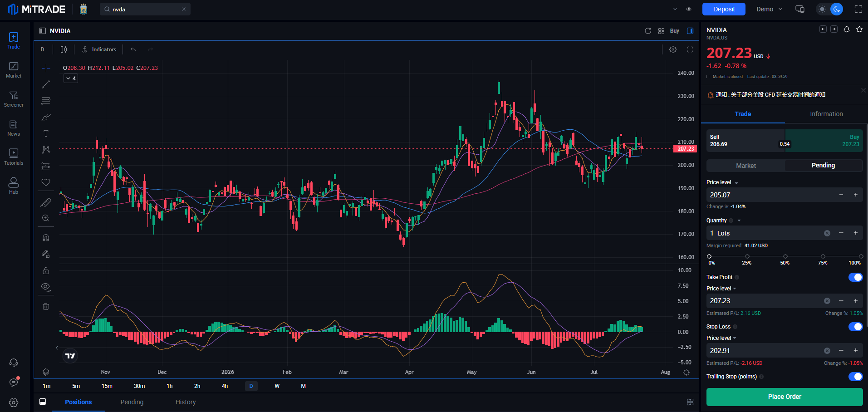This screenshot has height=412, width=868.
Task: Open the News sidebar section
Action: pos(14,128)
